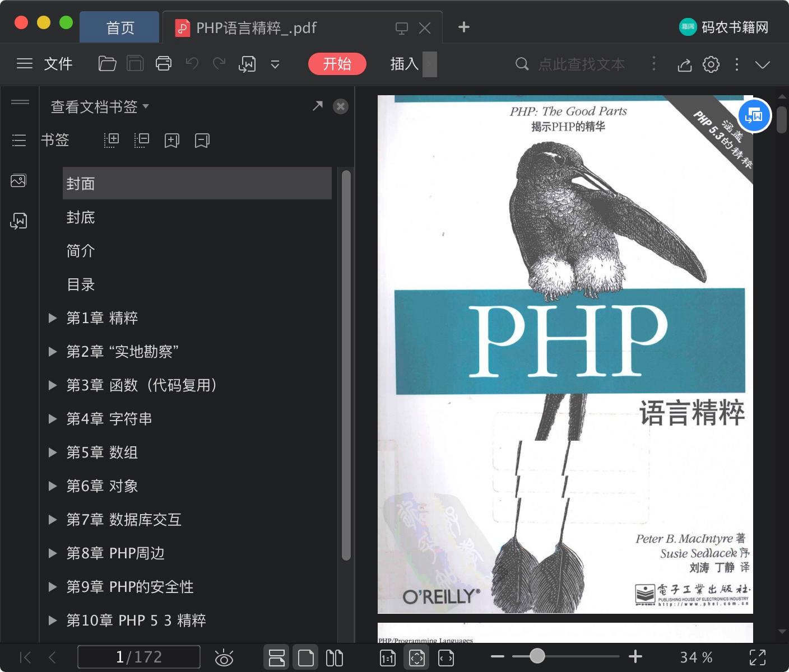Expand the 第2章 “实地勘察” bookmark
Image resolution: width=789 pixels, height=672 pixels.
point(53,352)
